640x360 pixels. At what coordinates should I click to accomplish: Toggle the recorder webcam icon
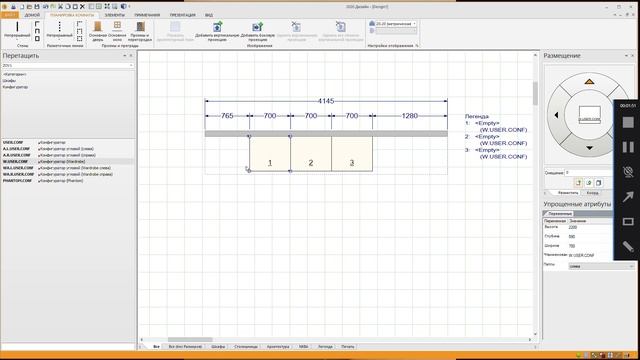628,172
